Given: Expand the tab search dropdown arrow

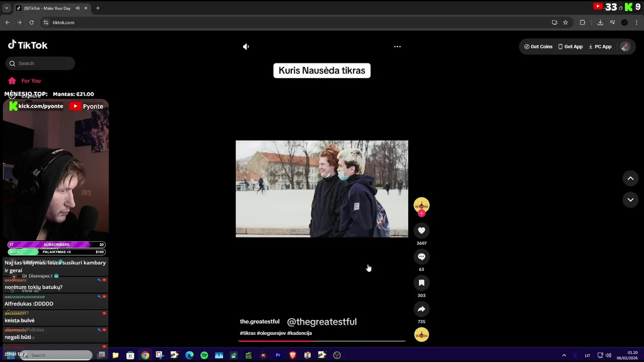Looking at the screenshot, I should point(7,8).
